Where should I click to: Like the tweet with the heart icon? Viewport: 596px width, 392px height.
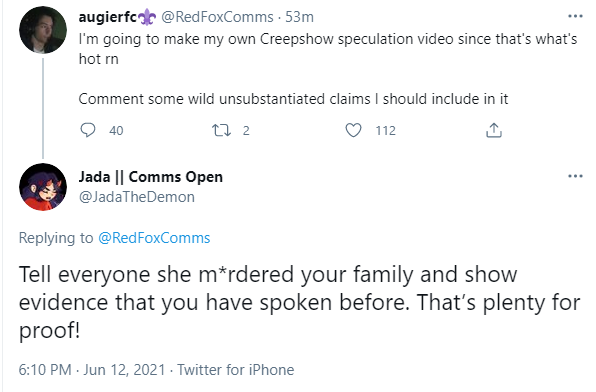click(x=353, y=130)
